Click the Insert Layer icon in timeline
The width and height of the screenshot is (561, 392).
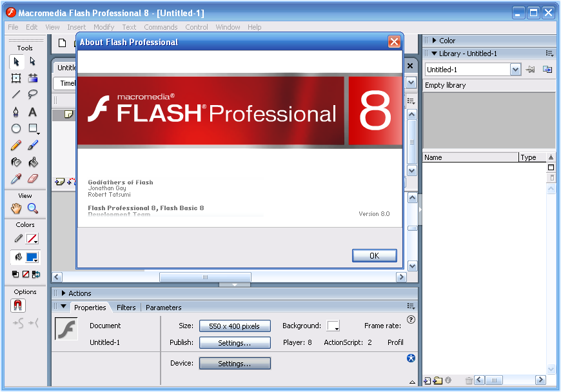pos(59,182)
